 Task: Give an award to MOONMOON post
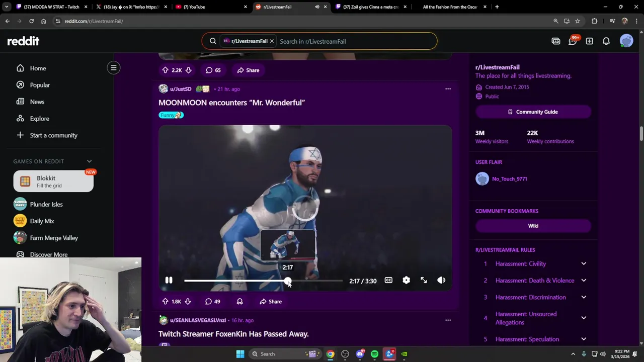[239, 302]
